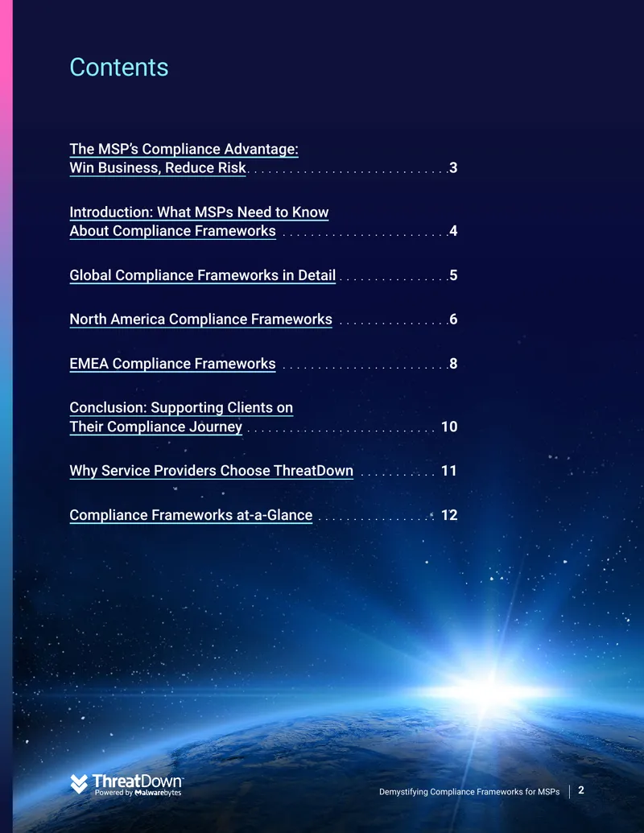Open 'Introduction: What MSPs Need to Know' link
The image size is (644, 833).
click(x=200, y=212)
